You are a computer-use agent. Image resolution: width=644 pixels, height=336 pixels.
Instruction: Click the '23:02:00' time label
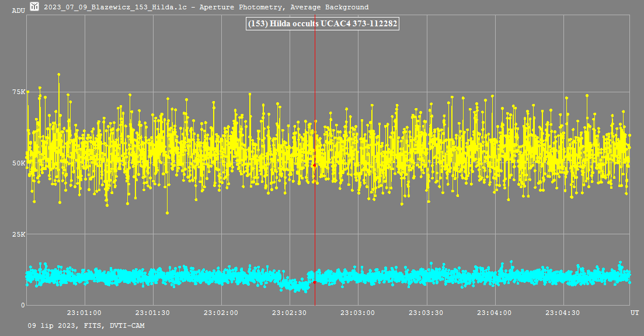click(x=221, y=313)
